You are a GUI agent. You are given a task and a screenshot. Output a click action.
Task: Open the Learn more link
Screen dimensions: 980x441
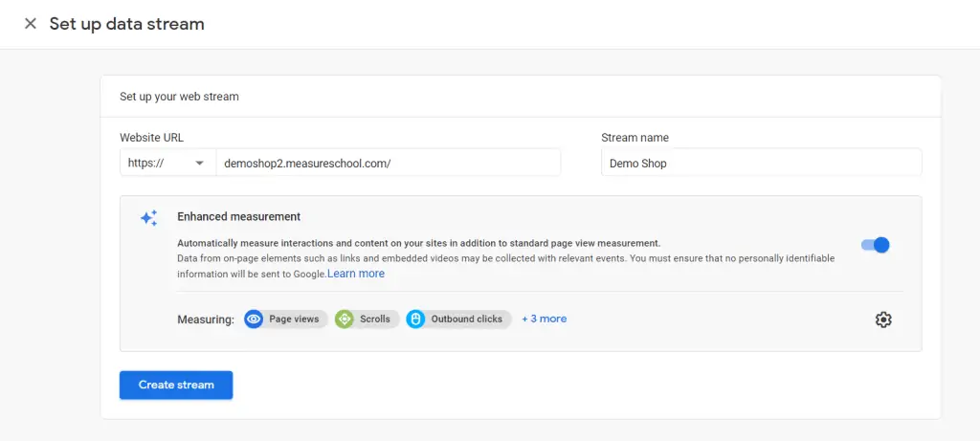(x=356, y=274)
